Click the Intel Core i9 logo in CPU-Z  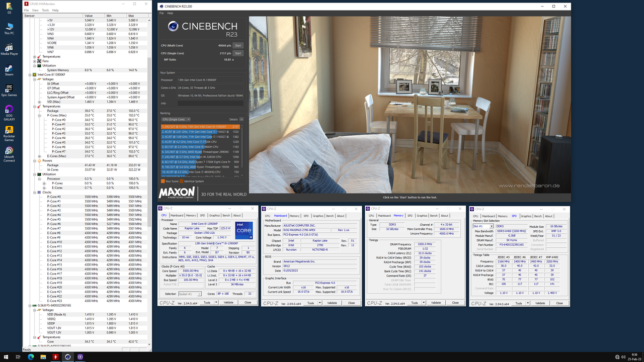(x=244, y=230)
